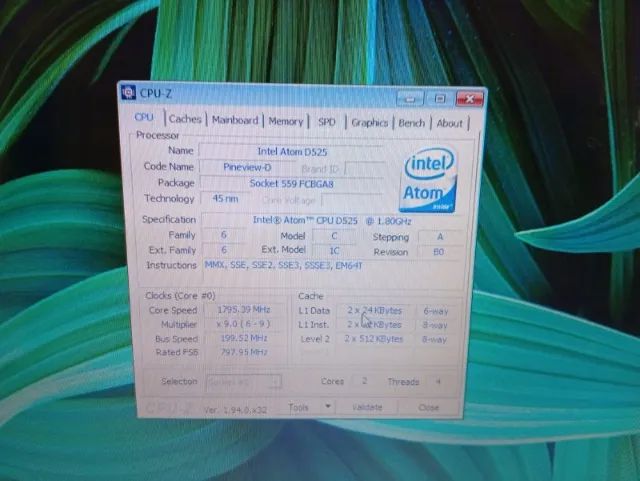Click the Instructions list MMX, SSE
640x481 pixels.
[x=333, y=269]
